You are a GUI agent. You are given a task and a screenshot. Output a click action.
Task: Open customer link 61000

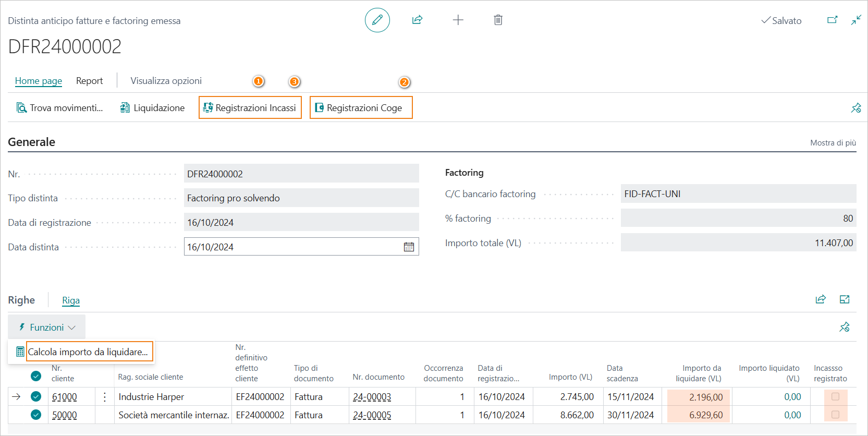coord(65,397)
